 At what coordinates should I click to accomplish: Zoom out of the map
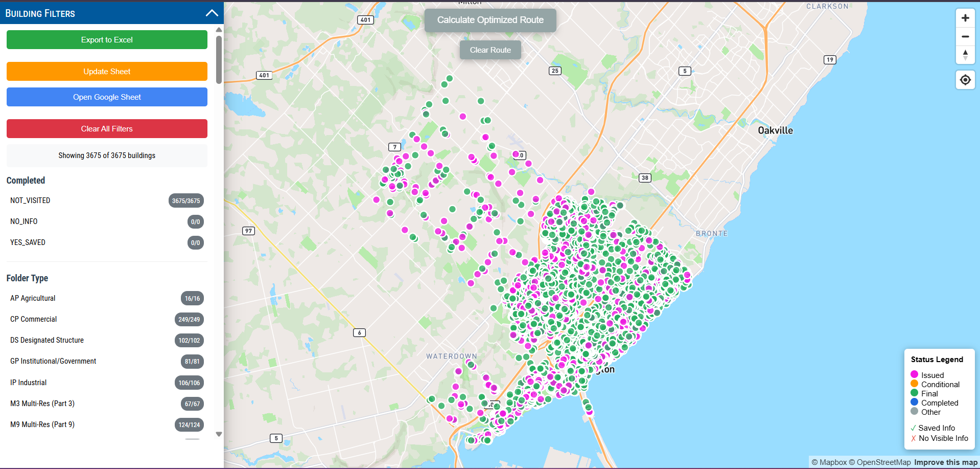click(x=965, y=37)
